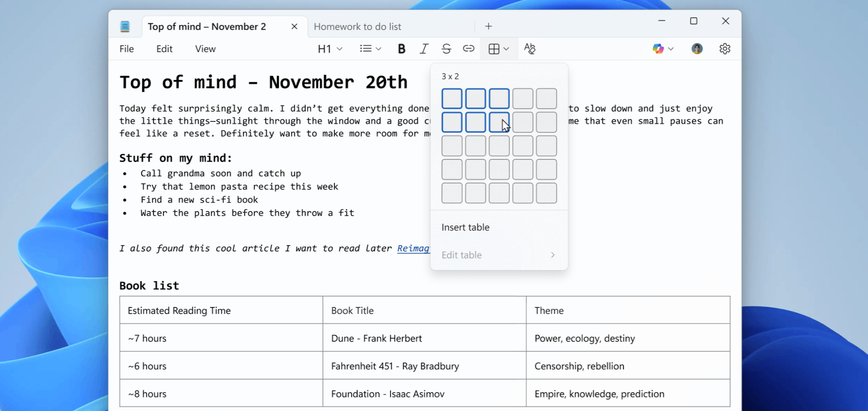Image resolution: width=868 pixels, height=411 pixels.
Task: Click the Empire, knowledge, prediction cell
Action: pyautogui.click(x=628, y=394)
